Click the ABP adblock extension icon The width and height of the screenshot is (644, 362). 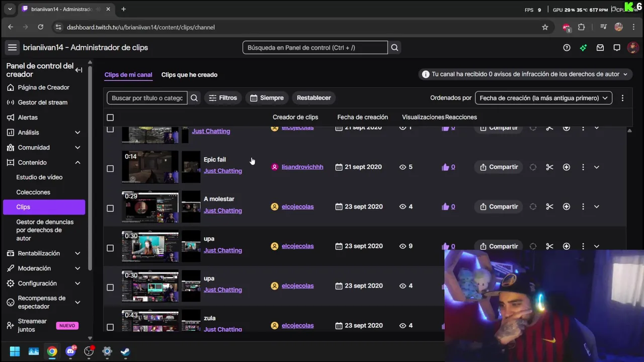pyautogui.click(x=567, y=28)
